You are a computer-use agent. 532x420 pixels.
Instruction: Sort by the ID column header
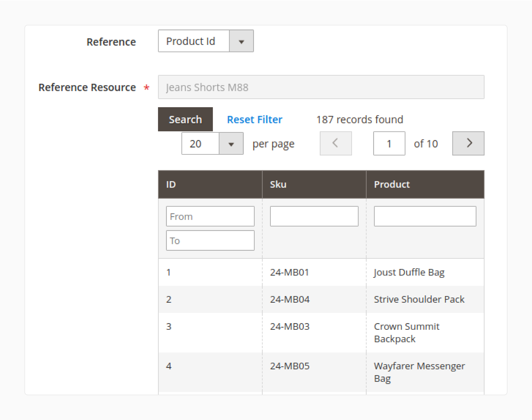tap(210, 184)
